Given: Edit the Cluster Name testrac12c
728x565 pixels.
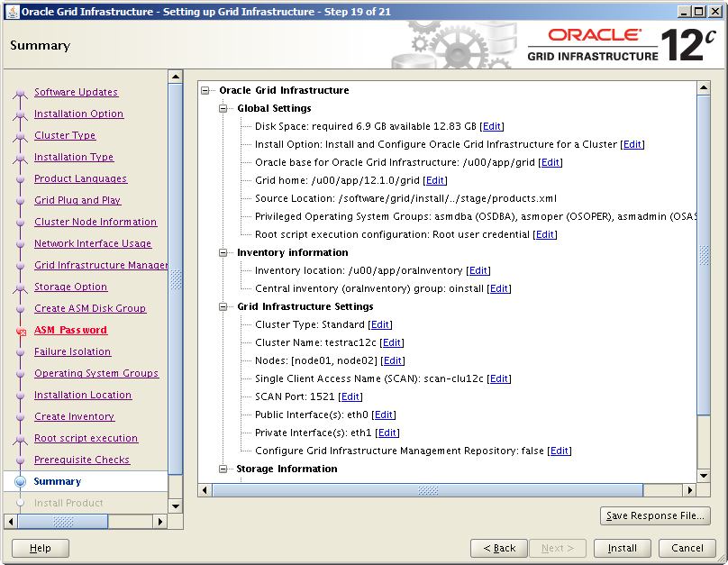Looking at the screenshot, I should coord(392,342).
